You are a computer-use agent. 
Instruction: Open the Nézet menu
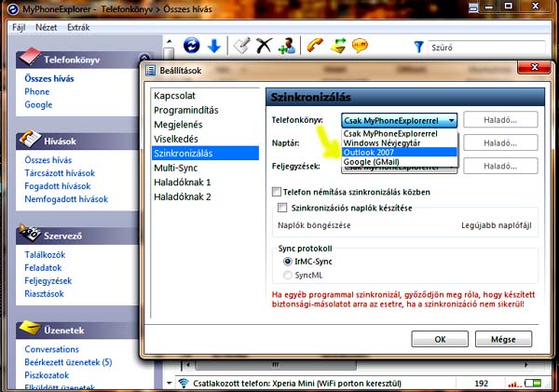[x=46, y=27]
